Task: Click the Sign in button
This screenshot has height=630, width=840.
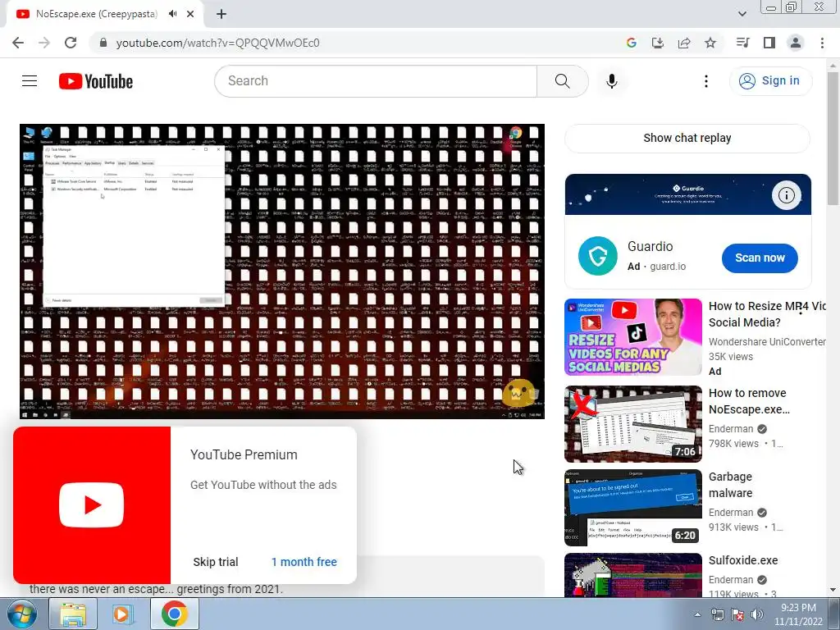Action: pos(770,81)
